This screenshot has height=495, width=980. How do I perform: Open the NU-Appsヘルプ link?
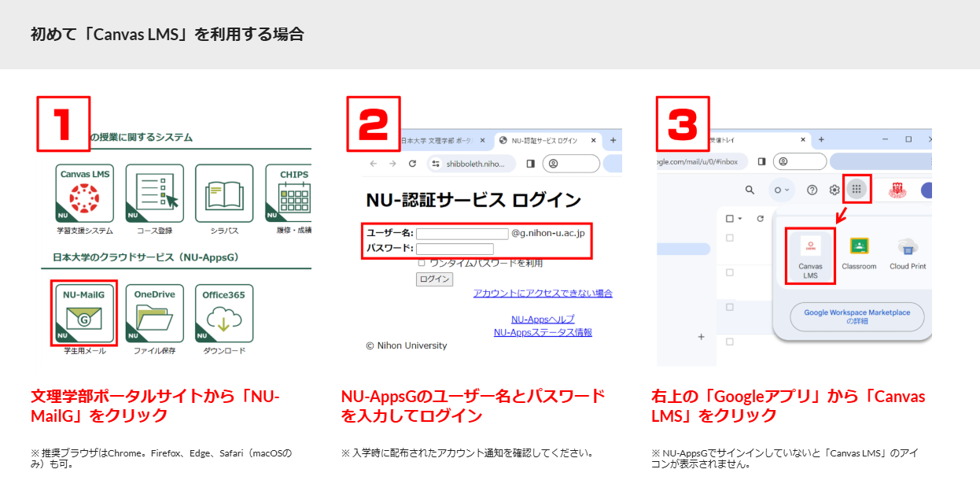coord(543,320)
